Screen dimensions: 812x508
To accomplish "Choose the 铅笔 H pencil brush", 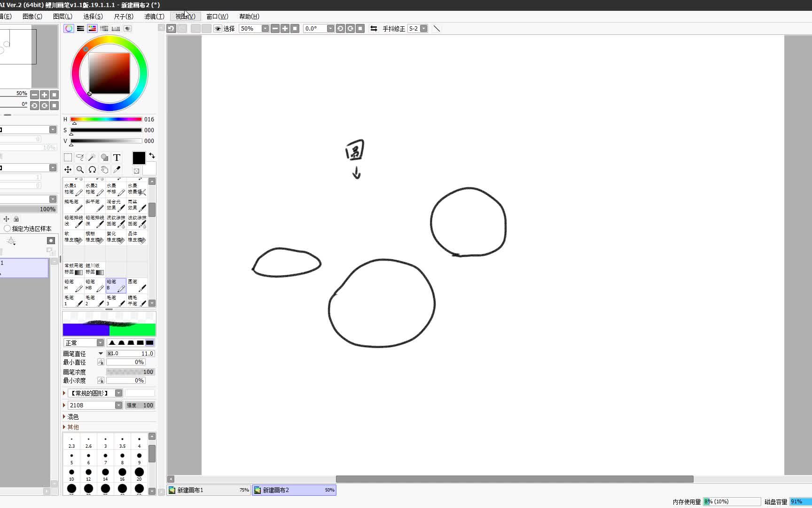I will coord(73,285).
